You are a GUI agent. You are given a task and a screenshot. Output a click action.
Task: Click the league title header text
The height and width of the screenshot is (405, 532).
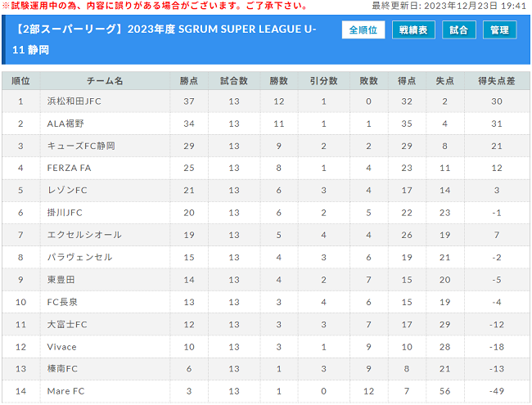165,39
